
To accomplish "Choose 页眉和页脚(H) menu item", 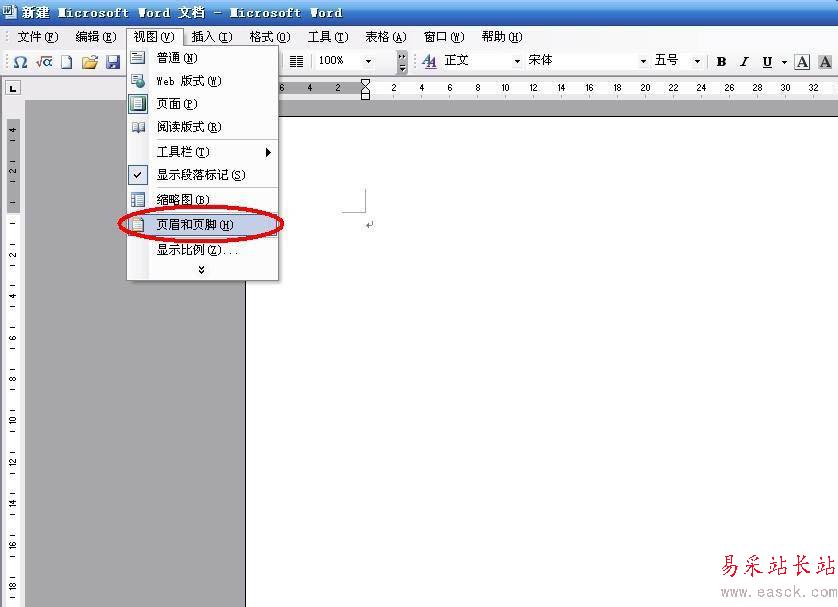I will pos(203,224).
